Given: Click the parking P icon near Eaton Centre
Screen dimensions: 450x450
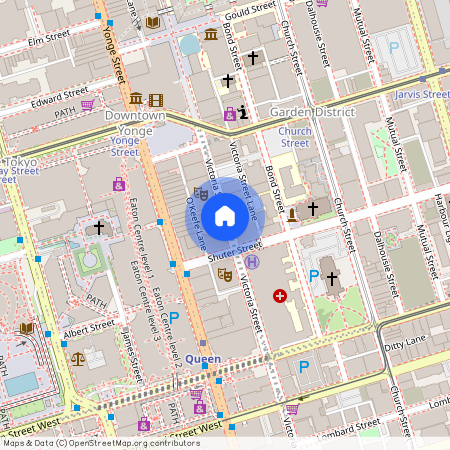Looking at the screenshot, I should (x=174, y=318).
